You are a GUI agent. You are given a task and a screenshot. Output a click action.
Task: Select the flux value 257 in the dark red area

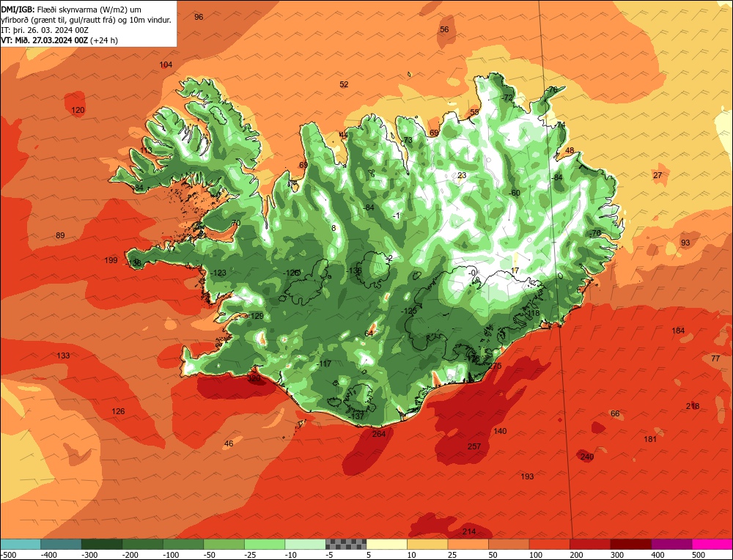[x=474, y=446]
